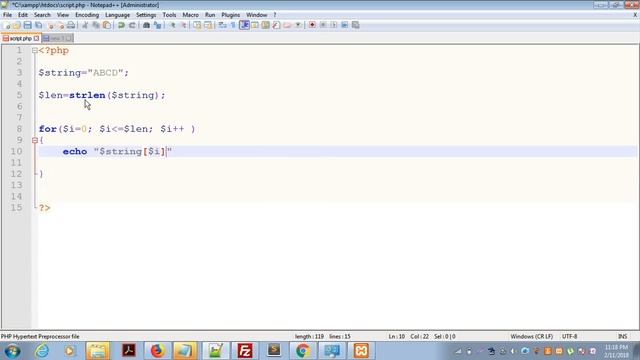
Task: Click the Save All toolbar icon
Action: click(38, 25)
